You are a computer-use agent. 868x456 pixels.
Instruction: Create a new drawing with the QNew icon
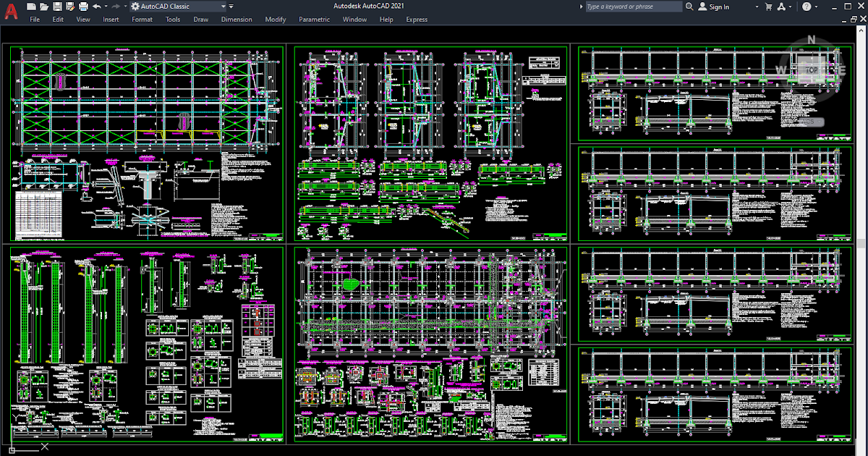point(31,6)
